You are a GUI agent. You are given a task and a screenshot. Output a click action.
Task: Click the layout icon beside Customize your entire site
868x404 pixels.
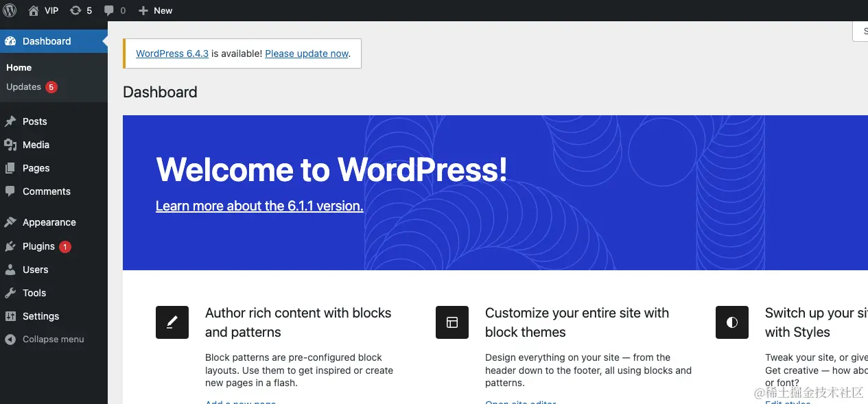452,322
